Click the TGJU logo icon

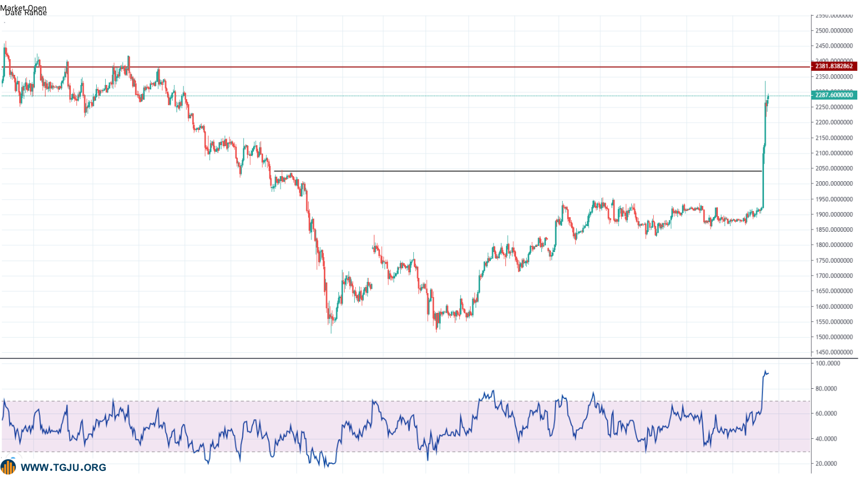pyautogui.click(x=8, y=467)
